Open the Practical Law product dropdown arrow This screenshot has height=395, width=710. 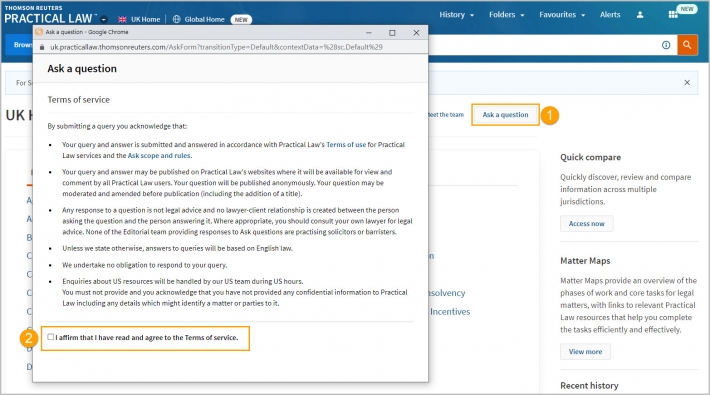(x=104, y=19)
